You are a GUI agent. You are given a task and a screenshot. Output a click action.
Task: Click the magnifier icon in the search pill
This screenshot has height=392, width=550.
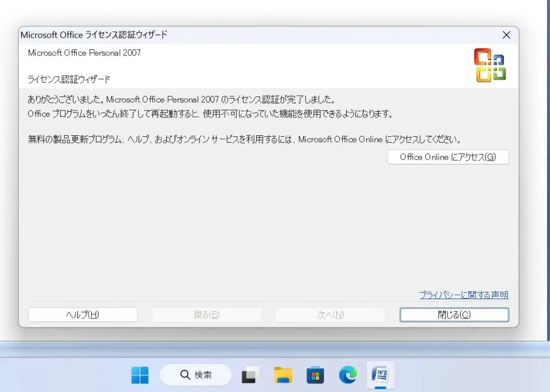[x=185, y=375]
